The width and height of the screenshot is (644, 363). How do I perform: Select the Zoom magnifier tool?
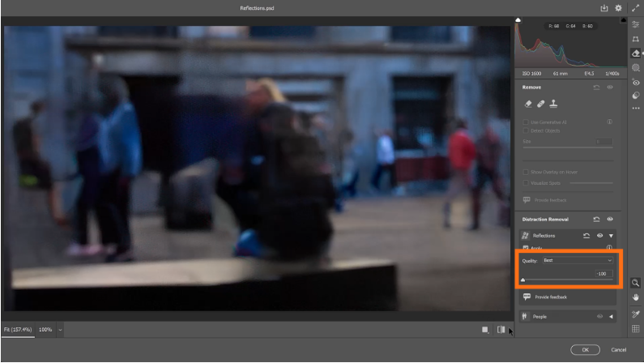(x=636, y=283)
